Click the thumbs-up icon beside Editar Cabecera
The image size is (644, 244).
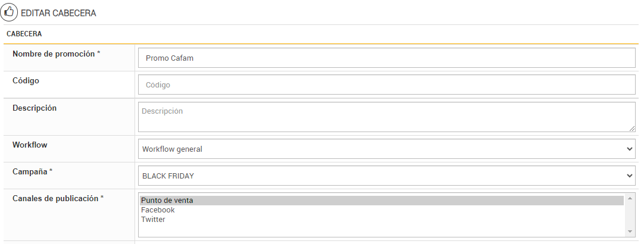10,12
